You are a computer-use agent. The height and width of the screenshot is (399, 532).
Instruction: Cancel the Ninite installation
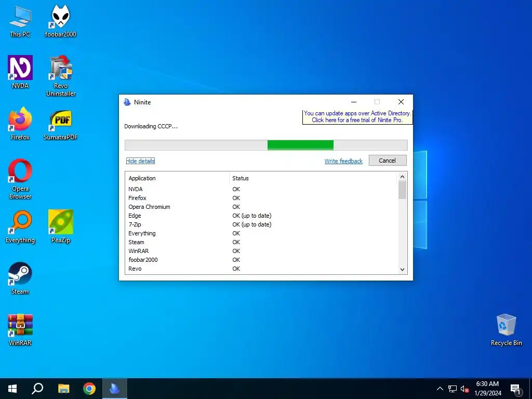coord(388,161)
